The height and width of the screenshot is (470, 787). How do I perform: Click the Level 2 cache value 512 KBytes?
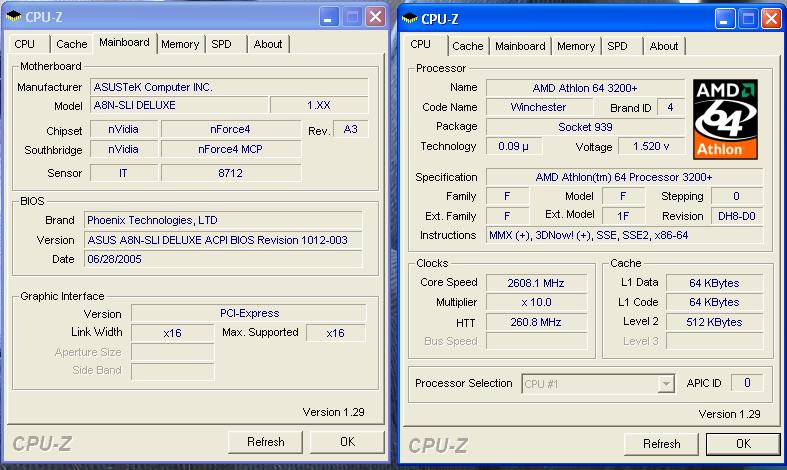pyautogui.click(x=714, y=322)
